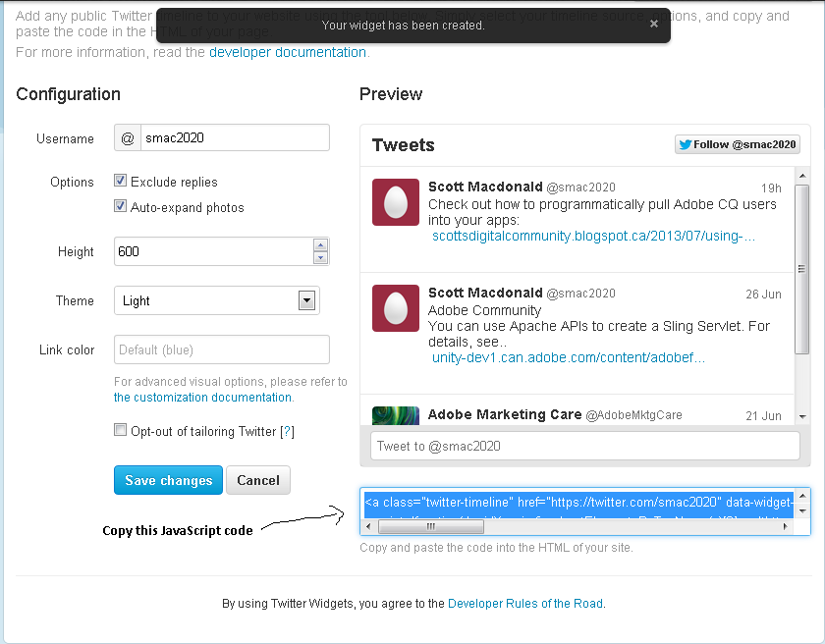Click the egg avatar on the 19h tweet
Image resolution: width=825 pixels, height=644 pixels.
(396, 202)
